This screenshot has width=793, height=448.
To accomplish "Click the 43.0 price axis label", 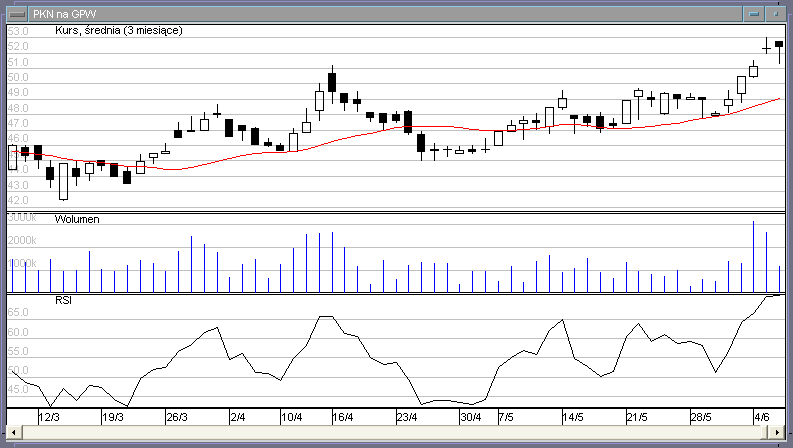I will tap(18, 185).
